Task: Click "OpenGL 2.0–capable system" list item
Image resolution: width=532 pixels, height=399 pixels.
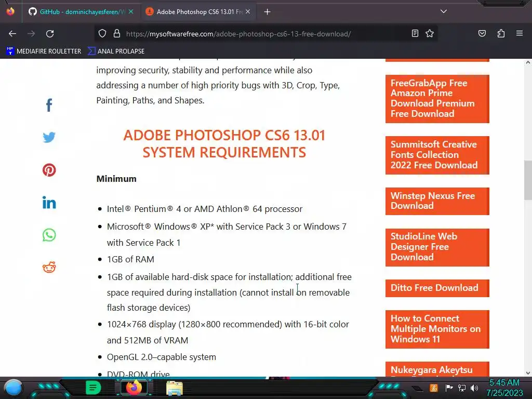Action: [162, 357]
